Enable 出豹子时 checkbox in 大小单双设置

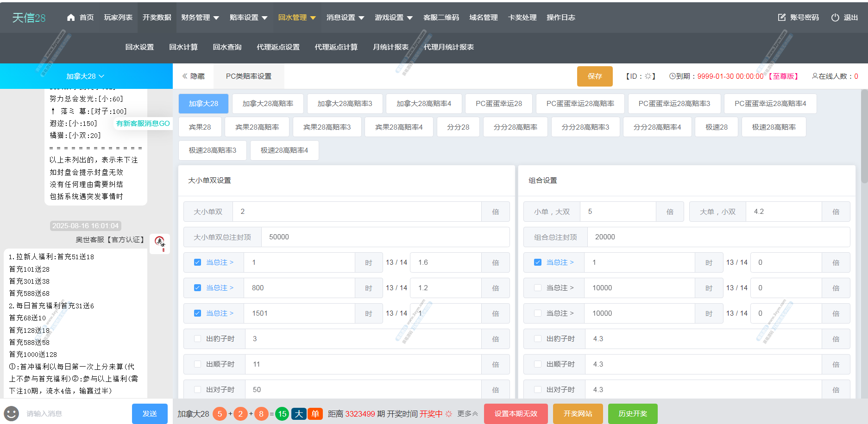197,339
